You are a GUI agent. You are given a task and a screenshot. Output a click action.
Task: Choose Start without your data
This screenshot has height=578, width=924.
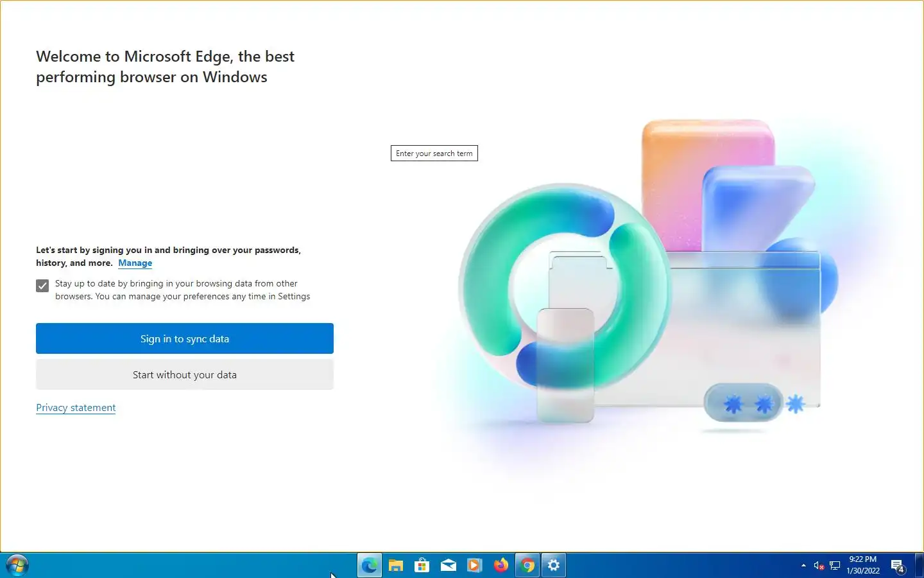click(x=185, y=374)
